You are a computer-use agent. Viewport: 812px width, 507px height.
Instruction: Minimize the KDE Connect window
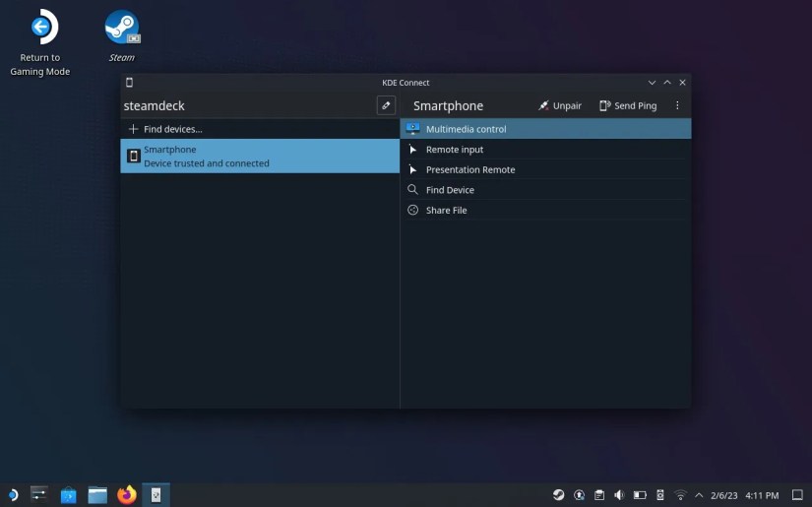point(652,83)
